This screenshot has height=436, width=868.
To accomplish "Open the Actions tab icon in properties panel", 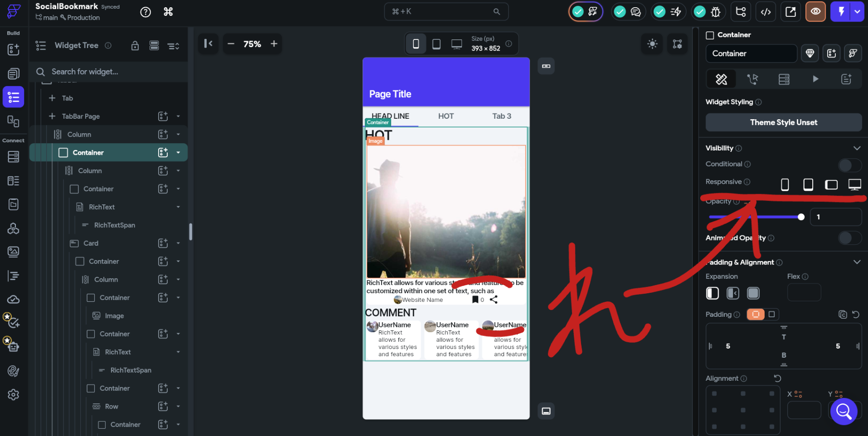I will tap(753, 79).
